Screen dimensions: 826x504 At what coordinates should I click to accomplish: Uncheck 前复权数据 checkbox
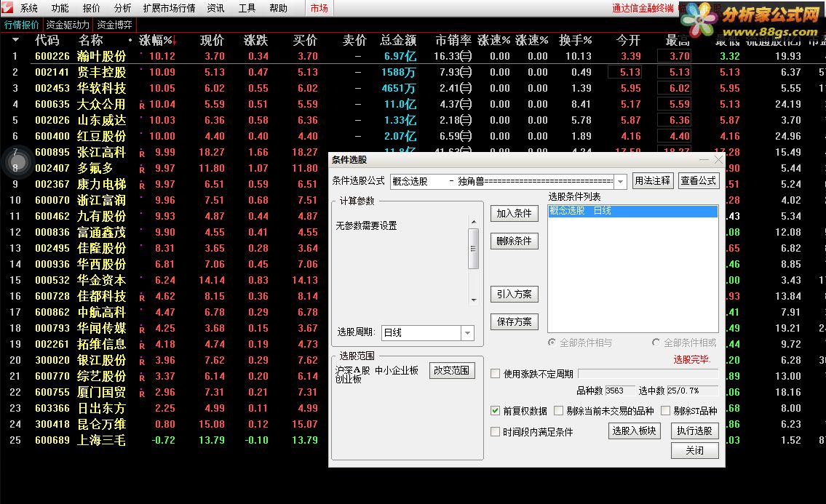[x=495, y=411]
